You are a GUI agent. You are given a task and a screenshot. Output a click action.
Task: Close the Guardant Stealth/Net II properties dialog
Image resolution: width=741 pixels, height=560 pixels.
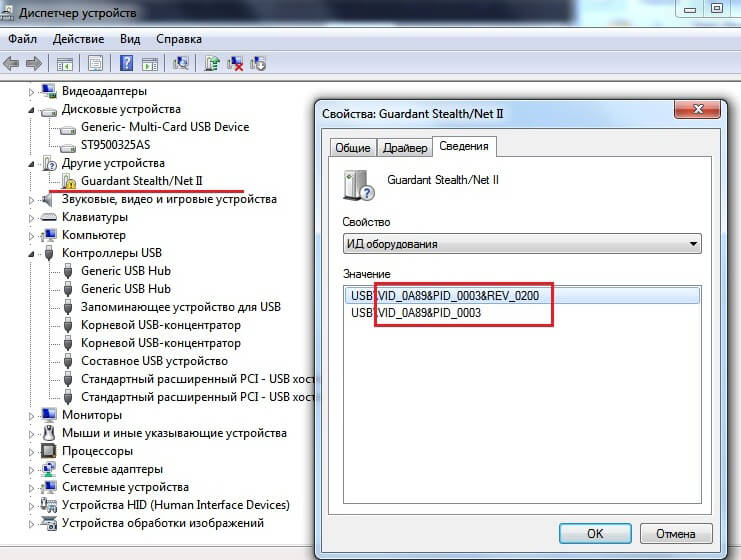(x=698, y=109)
